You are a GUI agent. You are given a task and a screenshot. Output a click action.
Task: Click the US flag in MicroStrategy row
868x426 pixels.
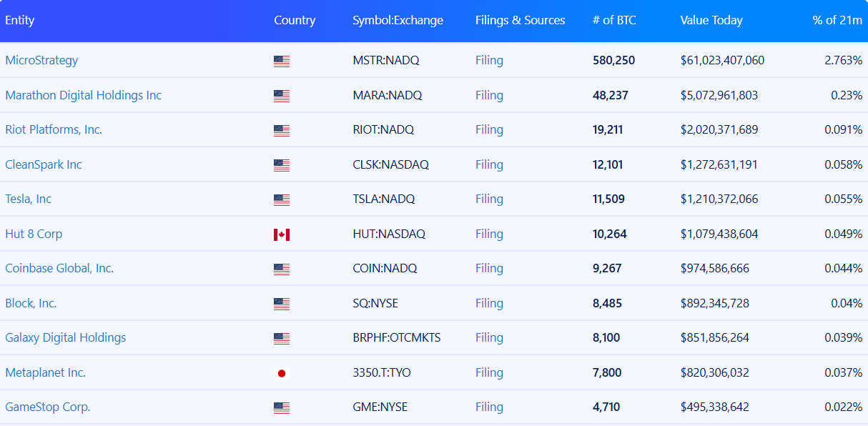(x=282, y=61)
